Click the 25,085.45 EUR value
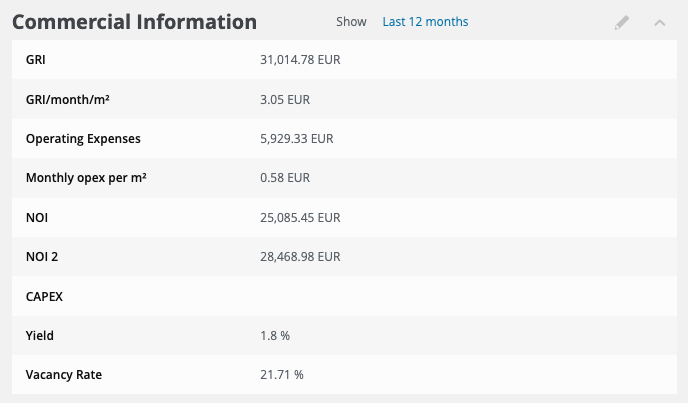The height and width of the screenshot is (403, 688). click(x=300, y=217)
